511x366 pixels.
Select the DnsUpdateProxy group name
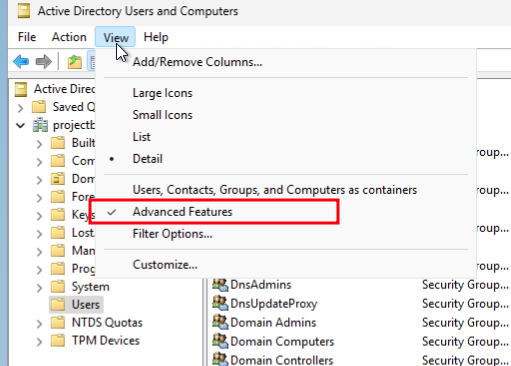(274, 304)
